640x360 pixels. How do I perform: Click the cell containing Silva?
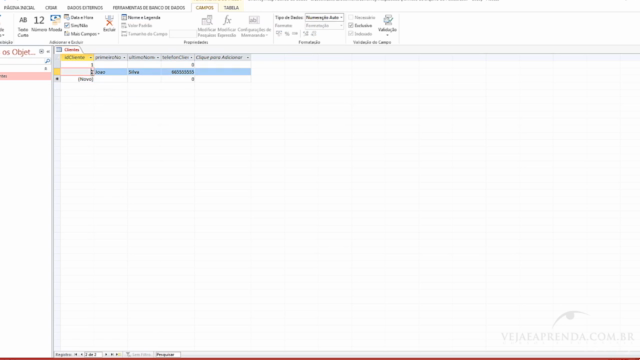tap(144, 72)
